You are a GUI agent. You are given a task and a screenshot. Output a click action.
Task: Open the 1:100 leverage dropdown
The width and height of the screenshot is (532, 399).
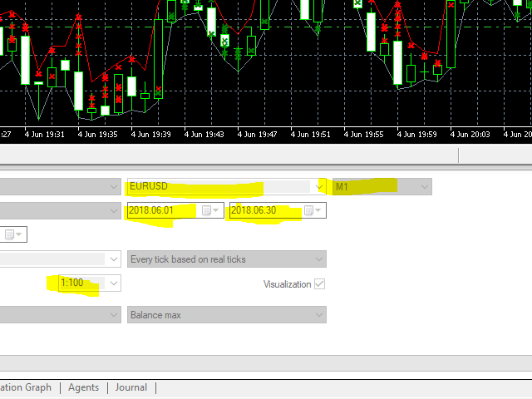coord(114,283)
